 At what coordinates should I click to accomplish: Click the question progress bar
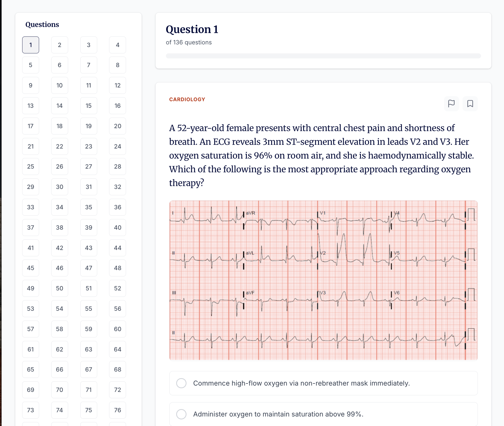(x=323, y=56)
